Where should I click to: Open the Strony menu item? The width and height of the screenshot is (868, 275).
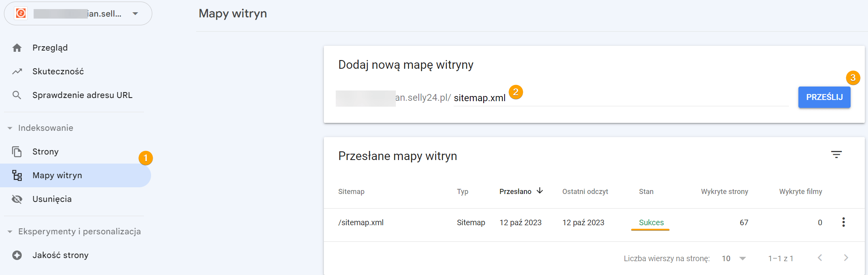click(x=45, y=152)
